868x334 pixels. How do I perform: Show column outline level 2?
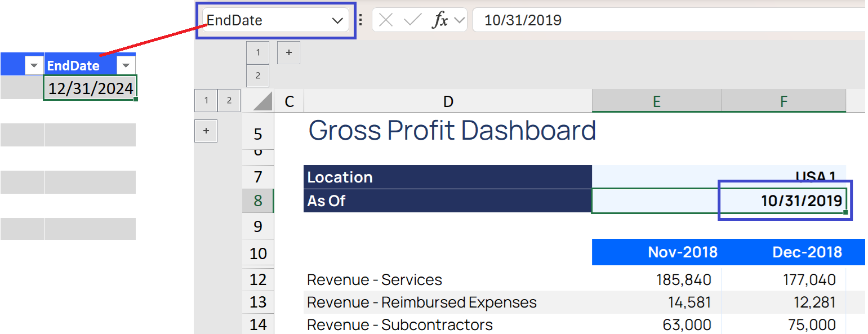tap(258, 75)
